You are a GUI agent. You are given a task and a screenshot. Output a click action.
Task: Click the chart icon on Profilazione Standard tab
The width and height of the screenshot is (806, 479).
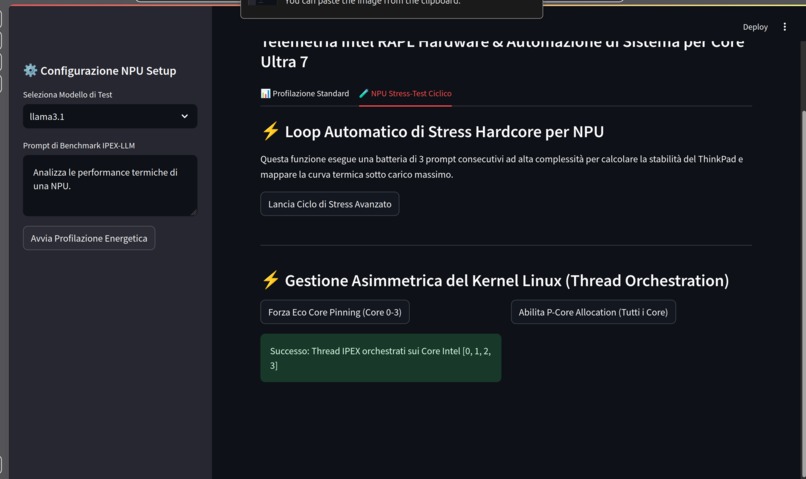tap(265, 94)
